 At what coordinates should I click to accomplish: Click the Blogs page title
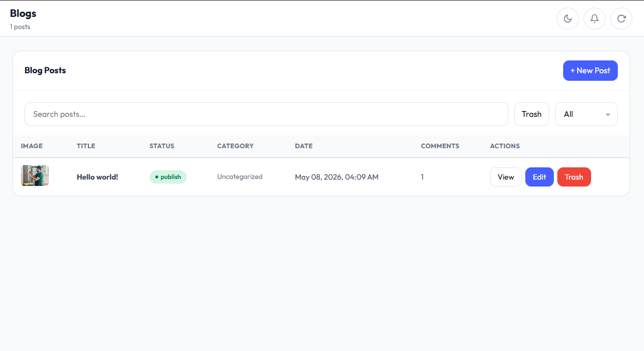(x=23, y=13)
